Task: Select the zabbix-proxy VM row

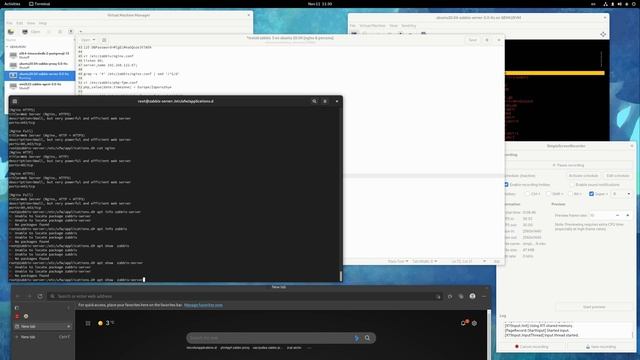Action: click(40, 65)
